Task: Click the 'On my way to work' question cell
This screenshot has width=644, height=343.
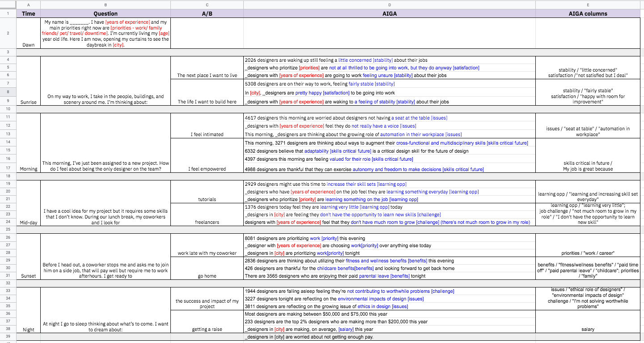Action: coord(106,81)
